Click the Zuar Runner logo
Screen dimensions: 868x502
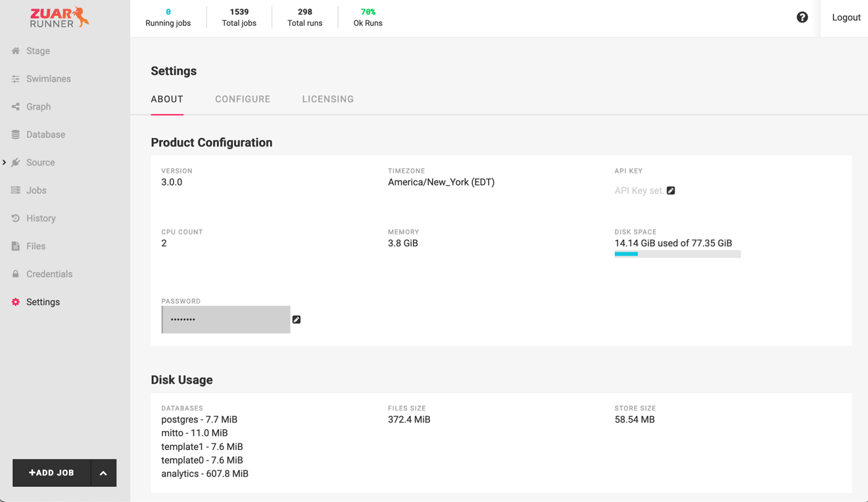pyautogui.click(x=59, y=18)
